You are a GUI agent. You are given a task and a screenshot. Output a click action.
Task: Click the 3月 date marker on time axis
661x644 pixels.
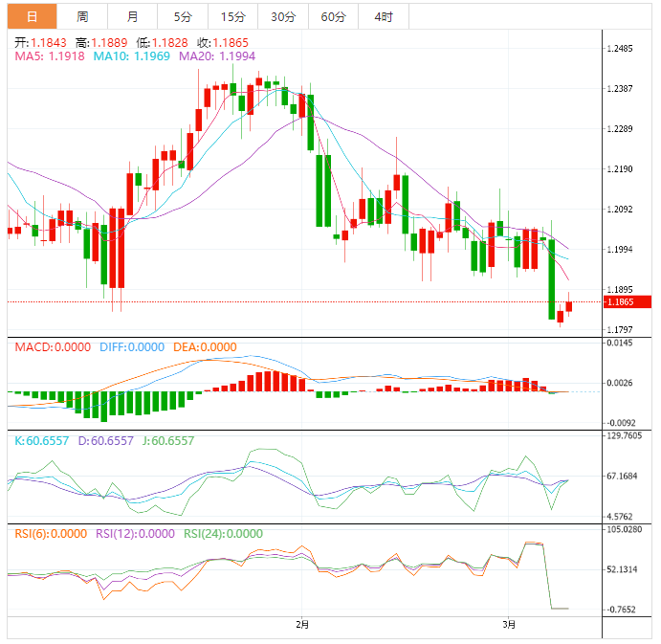click(510, 625)
